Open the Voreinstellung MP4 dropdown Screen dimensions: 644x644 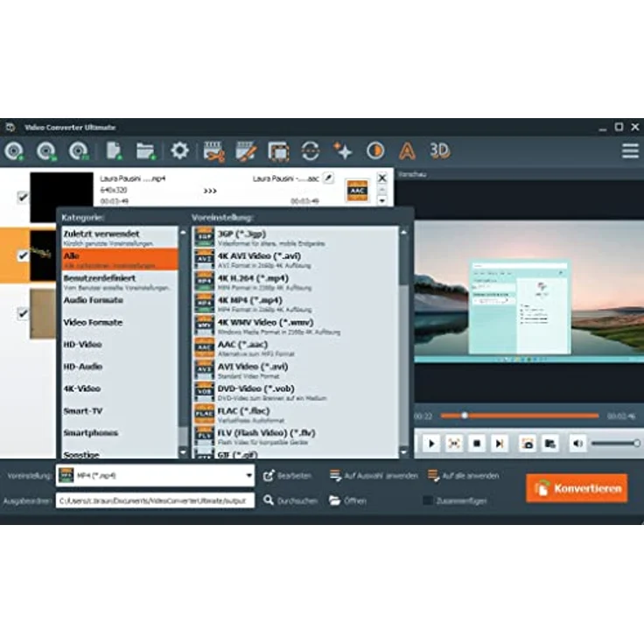point(155,475)
